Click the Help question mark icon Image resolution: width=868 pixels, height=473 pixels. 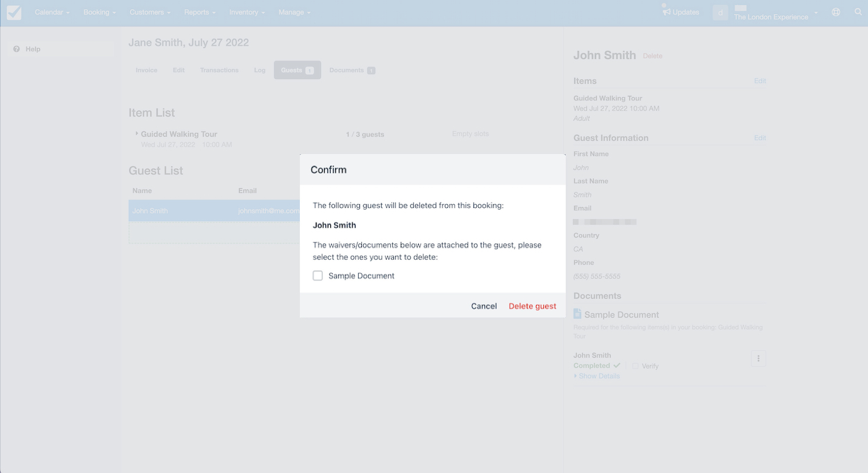click(x=16, y=49)
